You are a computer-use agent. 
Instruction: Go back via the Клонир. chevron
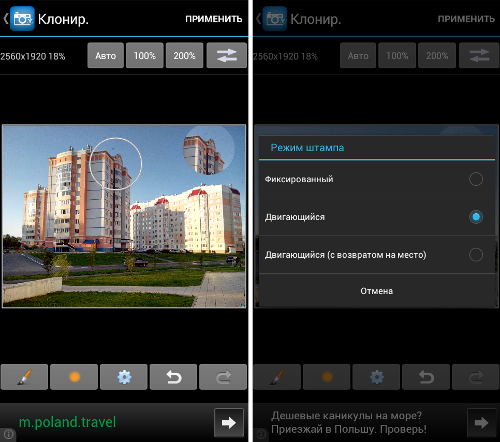coord(6,19)
